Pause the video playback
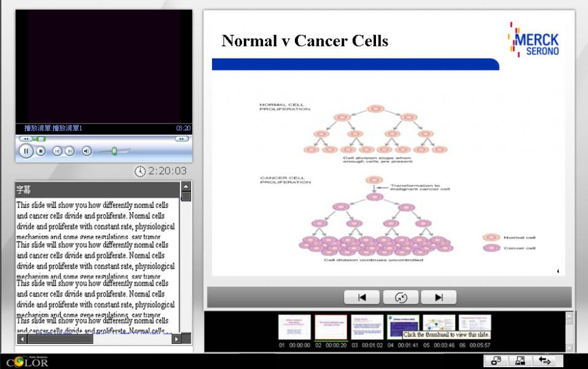The width and height of the screenshot is (588, 369). (26, 151)
